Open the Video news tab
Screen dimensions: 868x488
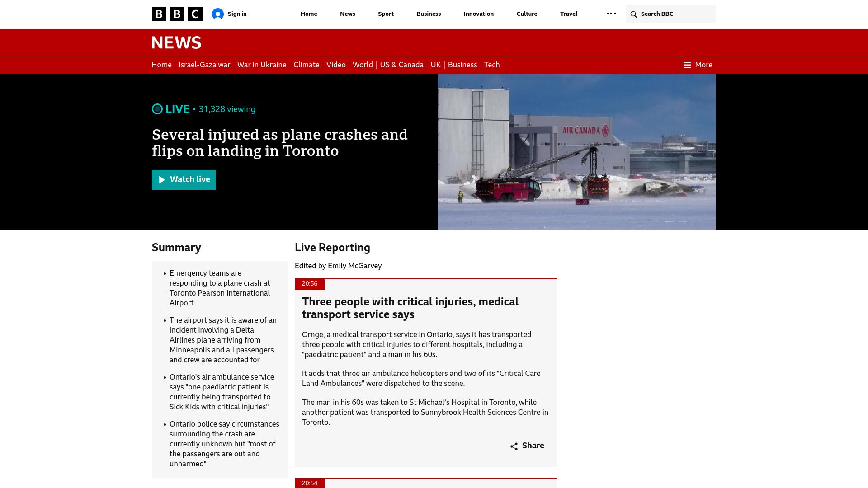[336, 65]
